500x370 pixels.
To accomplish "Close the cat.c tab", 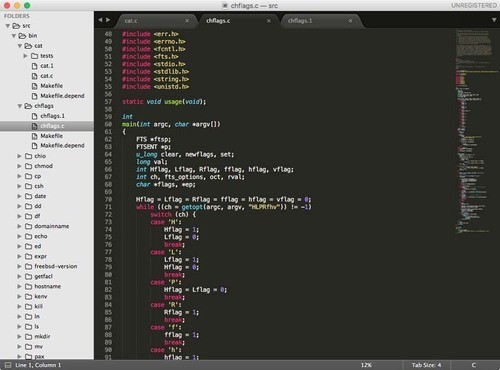I will click(187, 21).
